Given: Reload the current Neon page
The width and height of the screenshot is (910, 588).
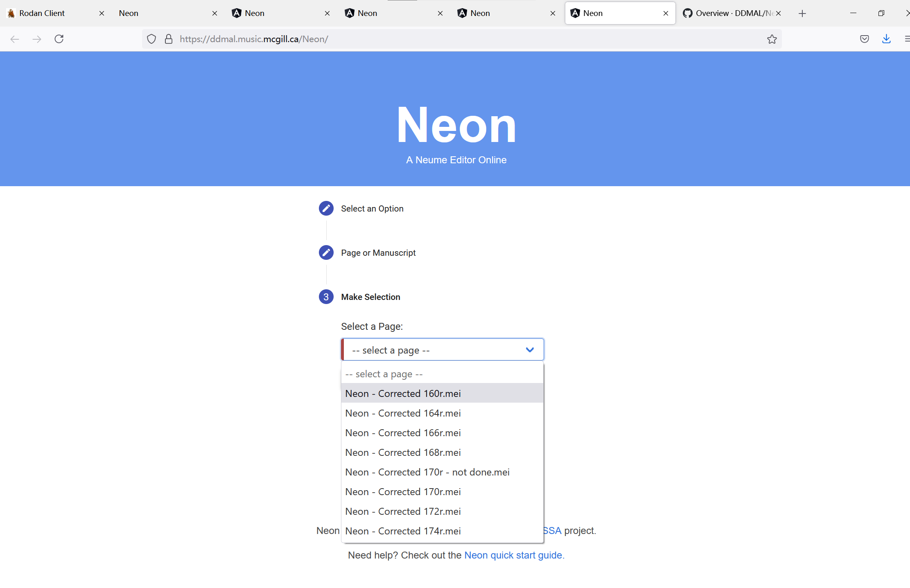Looking at the screenshot, I should [59, 39].
